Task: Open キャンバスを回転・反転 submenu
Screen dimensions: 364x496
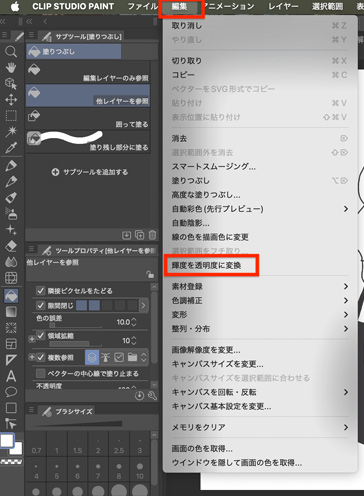Action: pyautogui.click(x=260, y=392)
